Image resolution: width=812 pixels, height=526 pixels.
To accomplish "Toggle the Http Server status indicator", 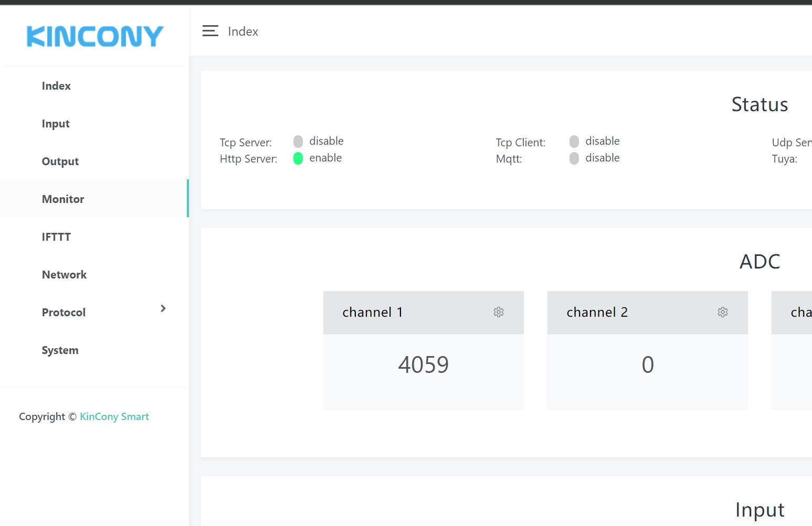I will [x=298, y=158].
